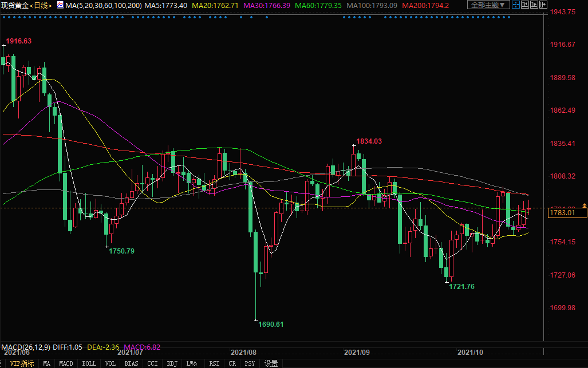Change the 日线 period selector
The image size is (588, 368).
pos(41,5)
